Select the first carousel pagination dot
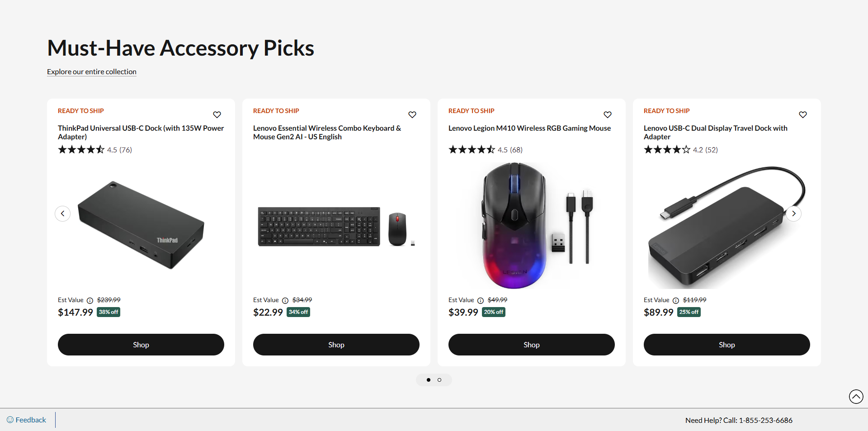Screen dimensions: 868x431 pyautogui.click(x=429, y=380)
